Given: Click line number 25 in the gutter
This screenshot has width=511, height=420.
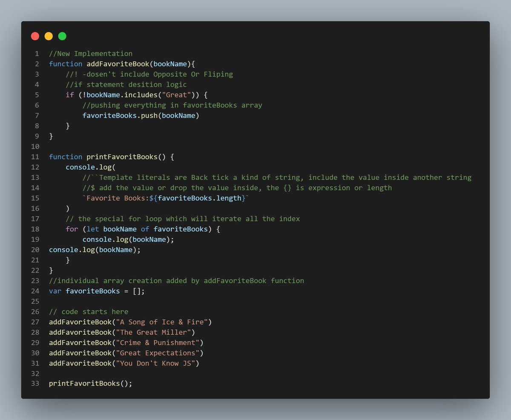Looking at the screenshot, I should [x=35, y=301].
